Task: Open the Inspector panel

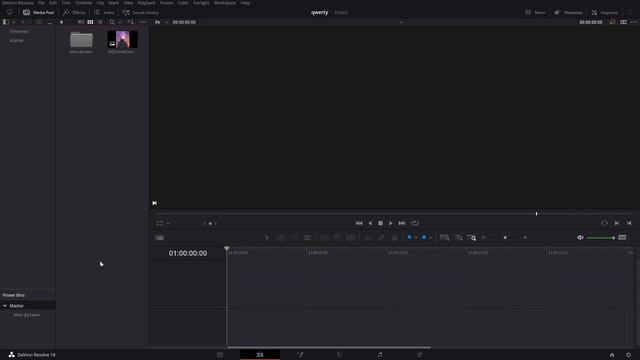Action: [x=605, y=12]
